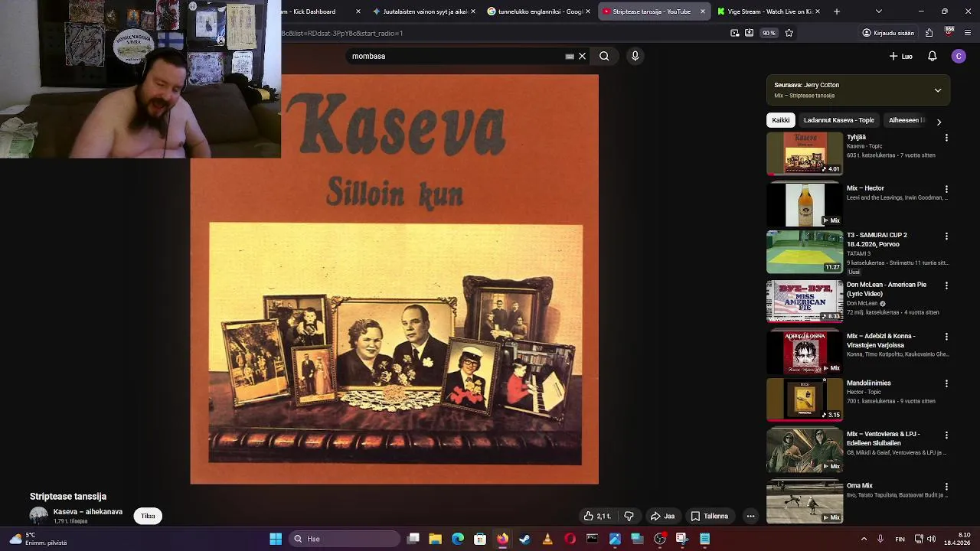Click the taskbar Hae search box

click(344, 539)
